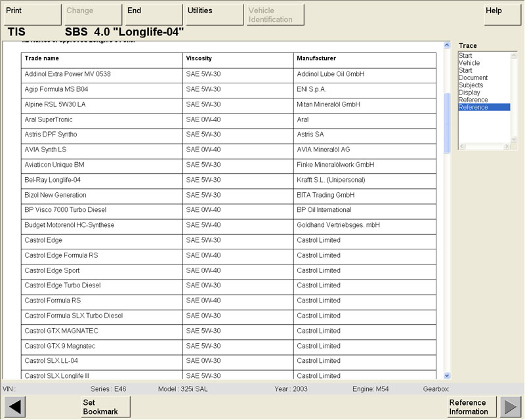
Task: Click the Print button
Action: 33,14
